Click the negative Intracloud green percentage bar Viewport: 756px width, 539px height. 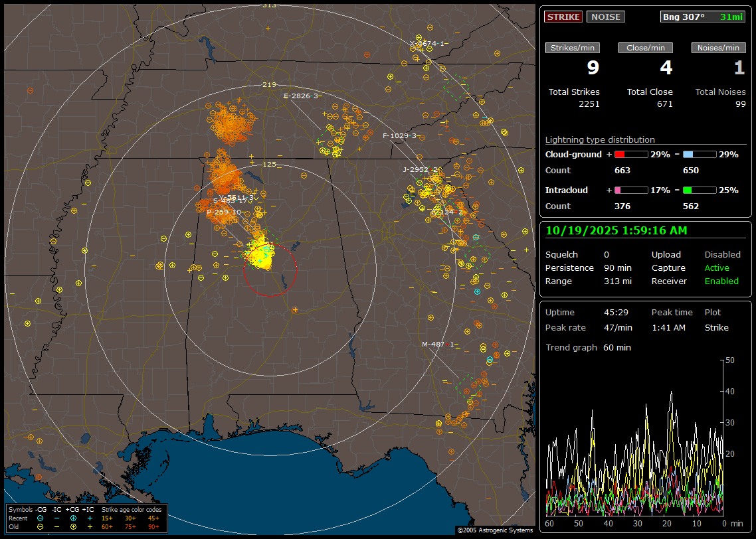(700, 190)
